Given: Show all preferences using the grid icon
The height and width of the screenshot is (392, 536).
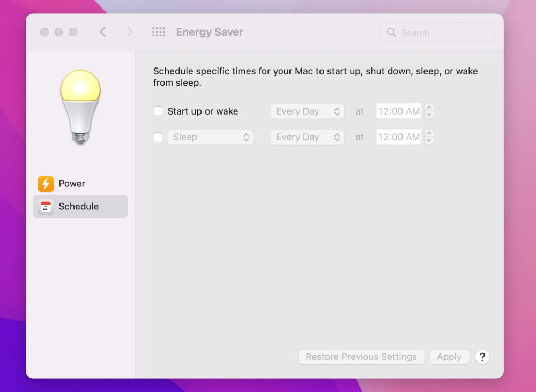Looking at the screenshot, I should click(x=159, y=32).
